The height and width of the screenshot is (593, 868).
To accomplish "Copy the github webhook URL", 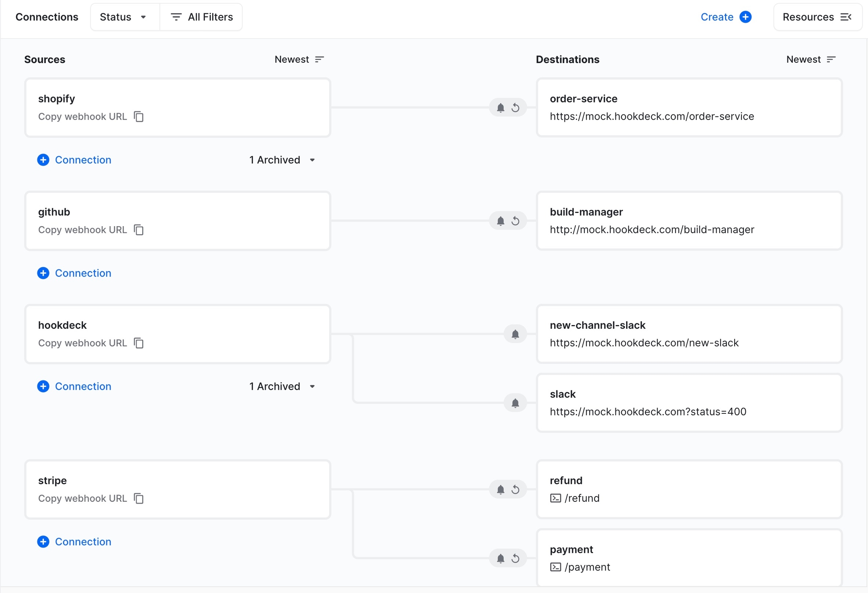I will 139,230.
